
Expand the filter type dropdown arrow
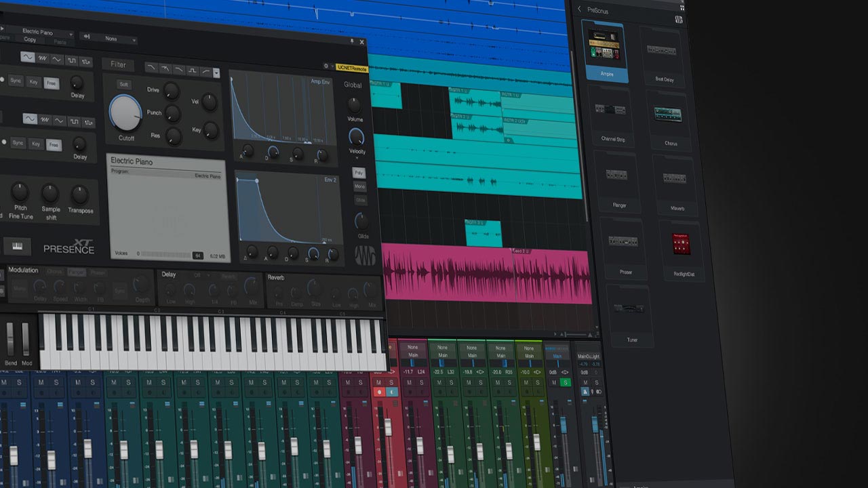coord(216,73)
